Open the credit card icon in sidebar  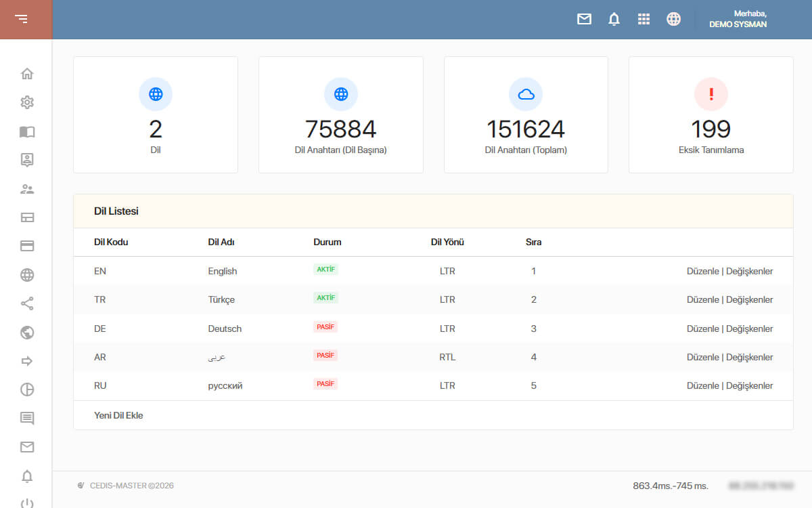click(x=27, y=246)
